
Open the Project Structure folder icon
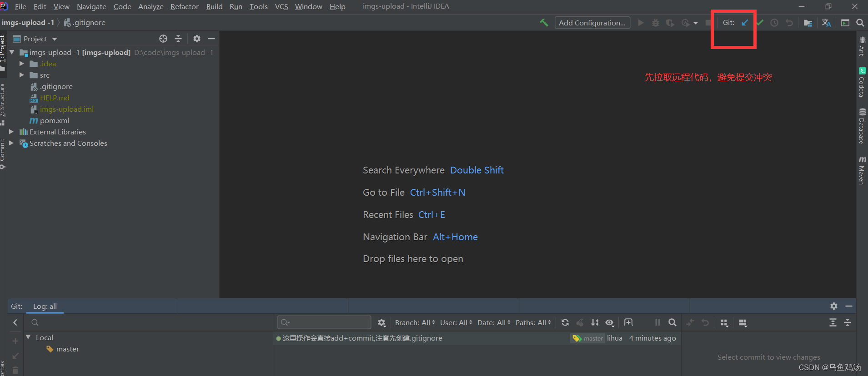pos(808,23)
